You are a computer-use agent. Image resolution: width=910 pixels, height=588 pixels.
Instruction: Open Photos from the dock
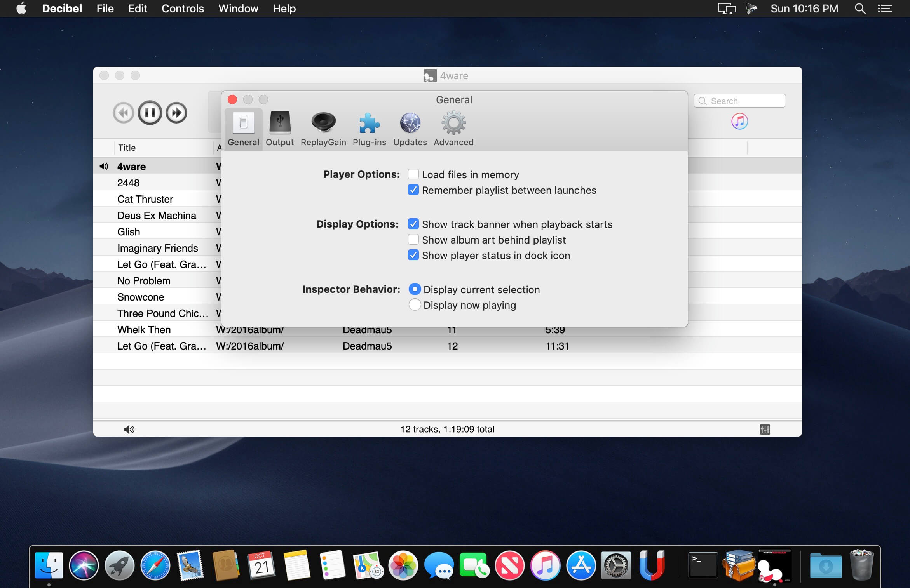pyautogui.click(x=403, y=565)
